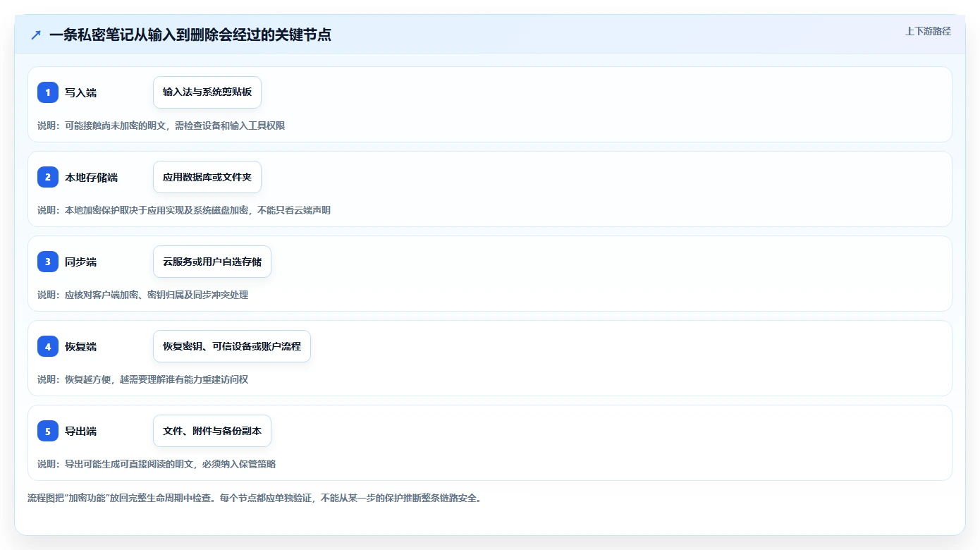Viewport: 980px width, 550px height.
Task: Click the 本地存储端 step label
Action: pyautogui.click(x=92, y=177)
